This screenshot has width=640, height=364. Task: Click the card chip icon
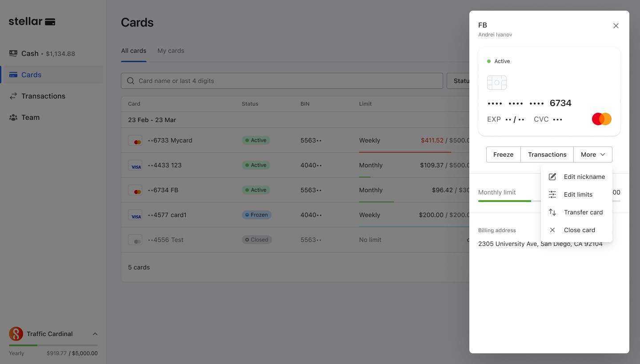tap(497, 83)
